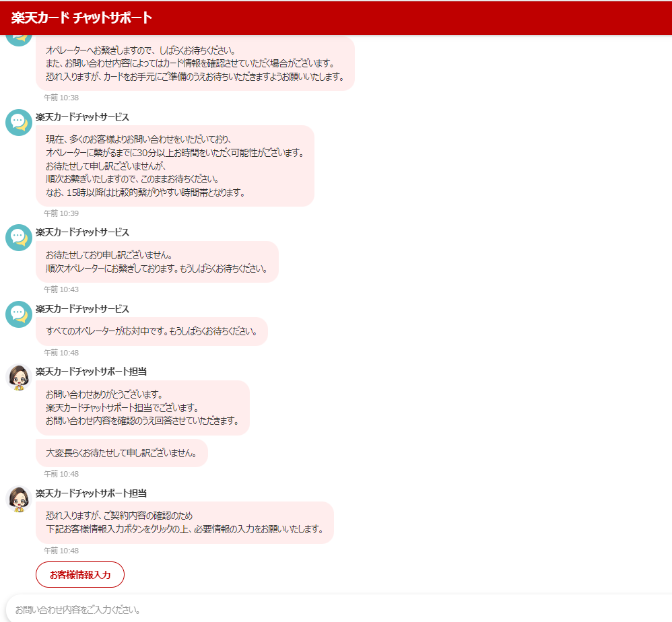
Task: Click sender name above お待たせしており message
Action: (82, 232)
